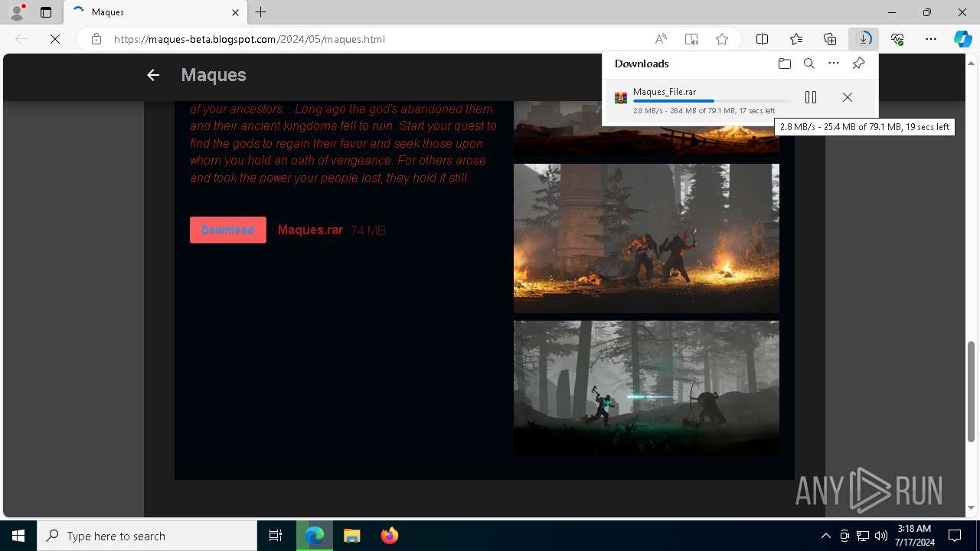Screen dimensions: 980x551
Task: Activate Read aloud icon
Action: [x=661, y=39]
